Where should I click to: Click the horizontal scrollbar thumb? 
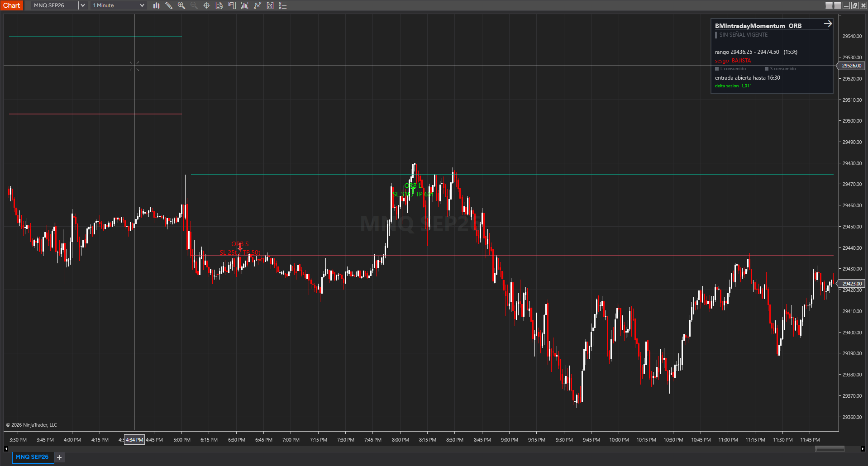pos(830,449)
